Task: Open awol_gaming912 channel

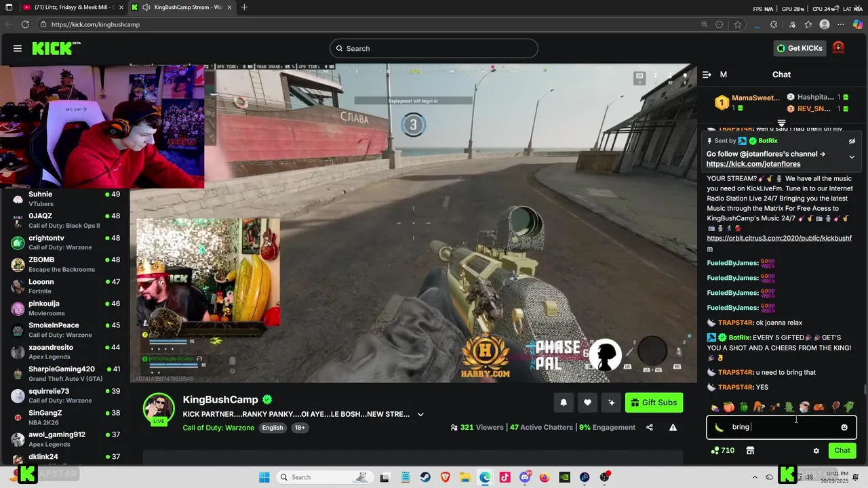Action: coord(65,439)
